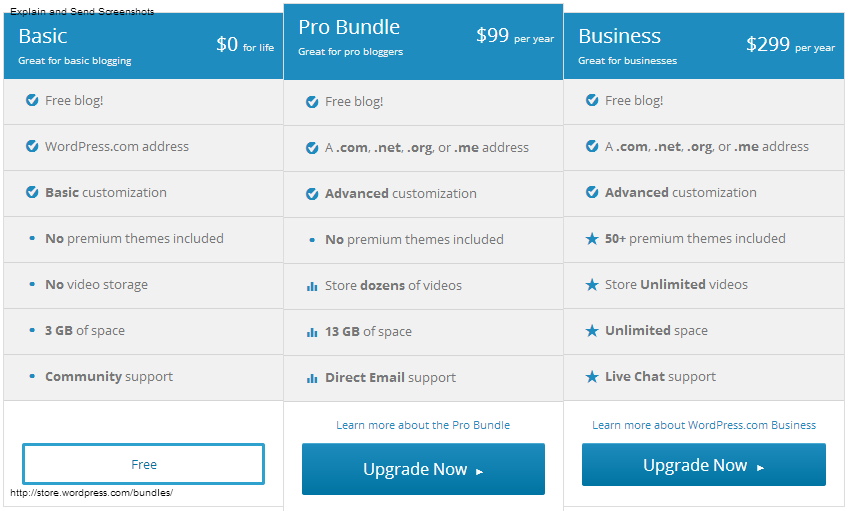
Task: Click checkmark icon beside WordPress.com address
Action: (x=32, y=146)
